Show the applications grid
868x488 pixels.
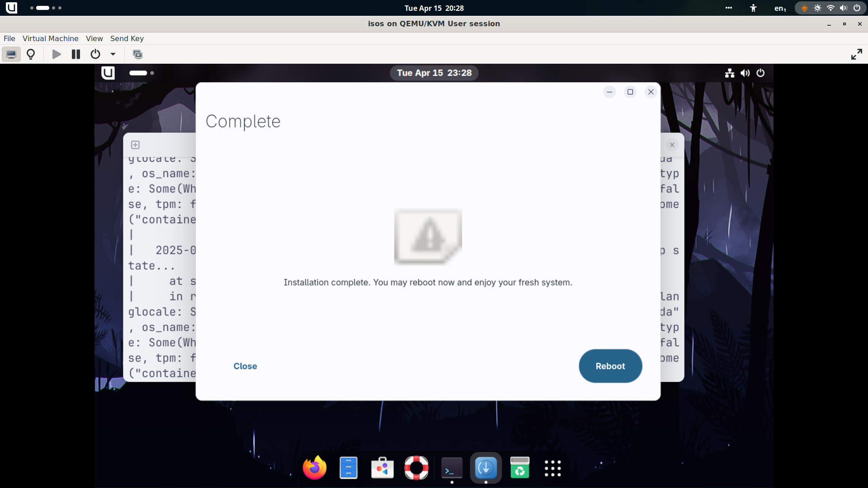coord(552,468)
